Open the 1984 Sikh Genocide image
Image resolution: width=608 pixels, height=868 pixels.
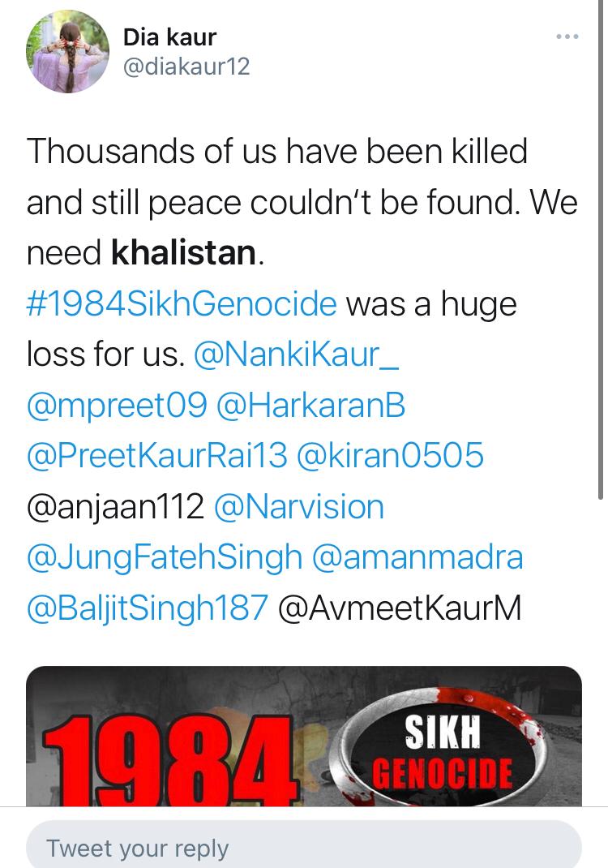[x=304, y=736]
